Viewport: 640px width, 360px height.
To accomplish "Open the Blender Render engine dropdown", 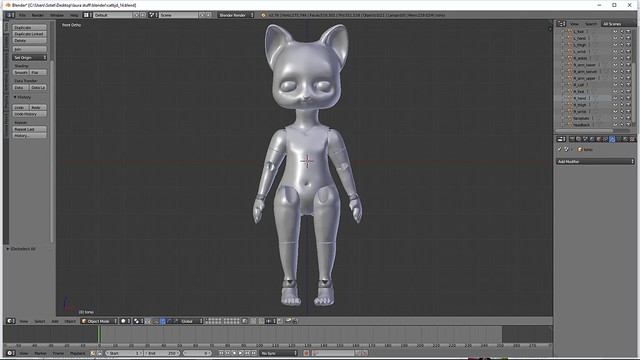I will [236, 15].
